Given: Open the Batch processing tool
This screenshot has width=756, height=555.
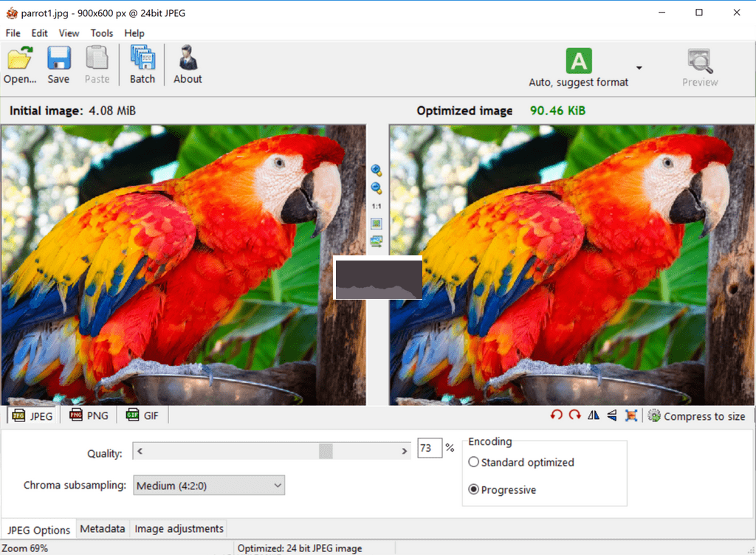Looking at the screenshot, I should pyautogui.click(x=142, y=65).
